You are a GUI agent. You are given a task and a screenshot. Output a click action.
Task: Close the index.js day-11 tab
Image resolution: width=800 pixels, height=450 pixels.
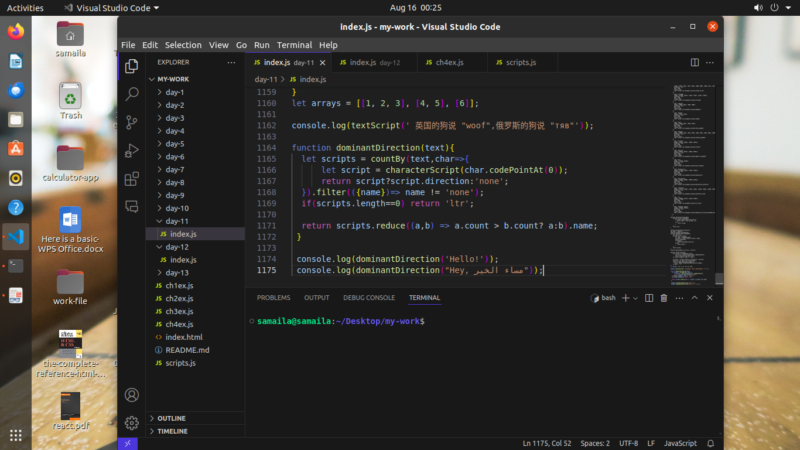point(322,63)
